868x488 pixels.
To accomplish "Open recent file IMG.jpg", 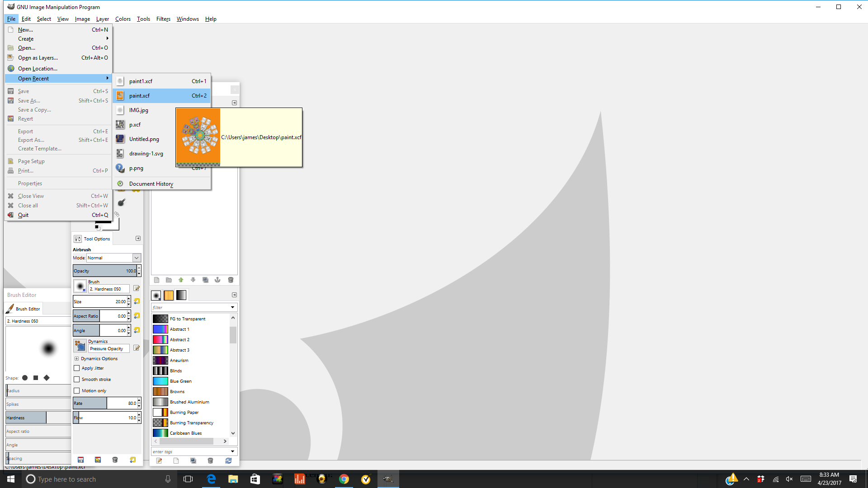I will pyautogui.click(x=144, y=110).
